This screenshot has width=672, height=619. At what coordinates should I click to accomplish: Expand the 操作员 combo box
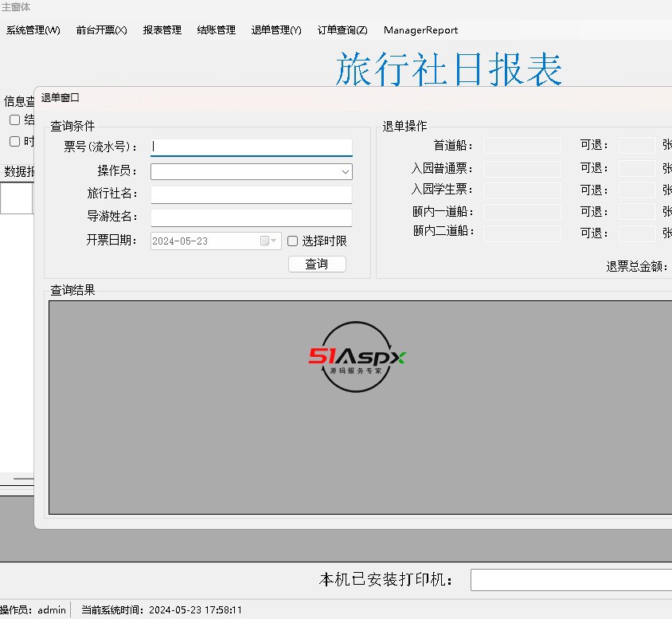click(345, 172)
